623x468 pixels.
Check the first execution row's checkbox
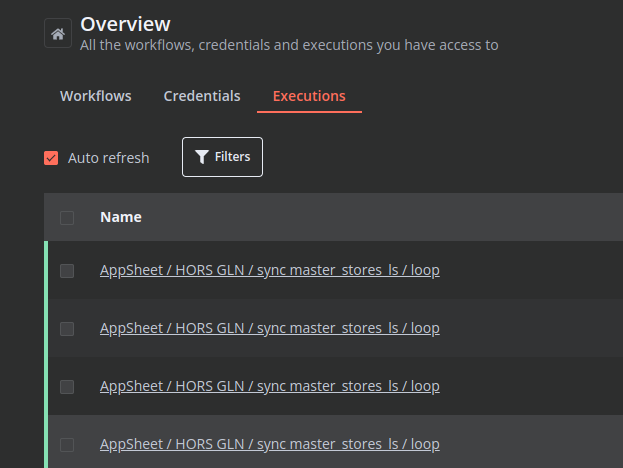[x=67, y=271]
